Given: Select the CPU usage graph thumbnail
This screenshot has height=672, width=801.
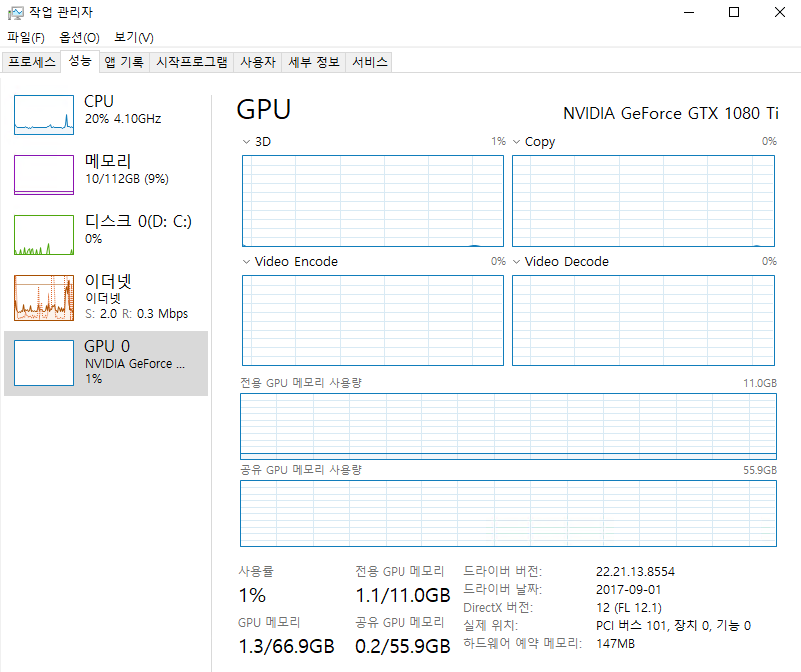Looking at the screenshot, I should tap(43, 115).
